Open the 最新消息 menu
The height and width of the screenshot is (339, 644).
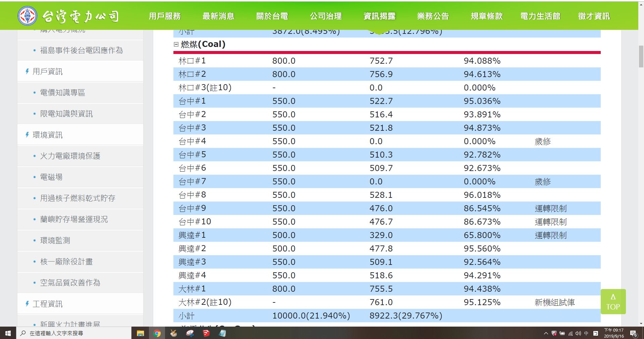(x=218, y=16)
